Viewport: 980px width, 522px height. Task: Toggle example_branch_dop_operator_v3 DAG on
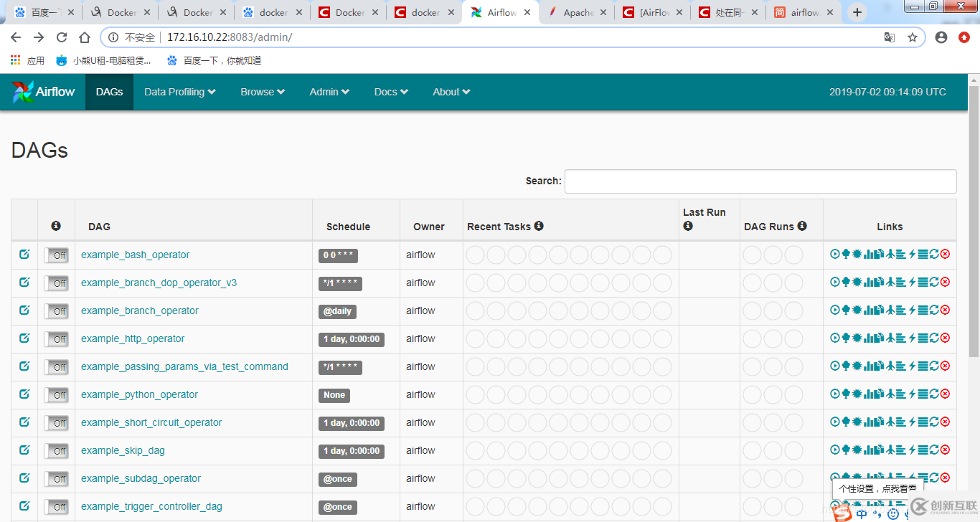point(56,283)
